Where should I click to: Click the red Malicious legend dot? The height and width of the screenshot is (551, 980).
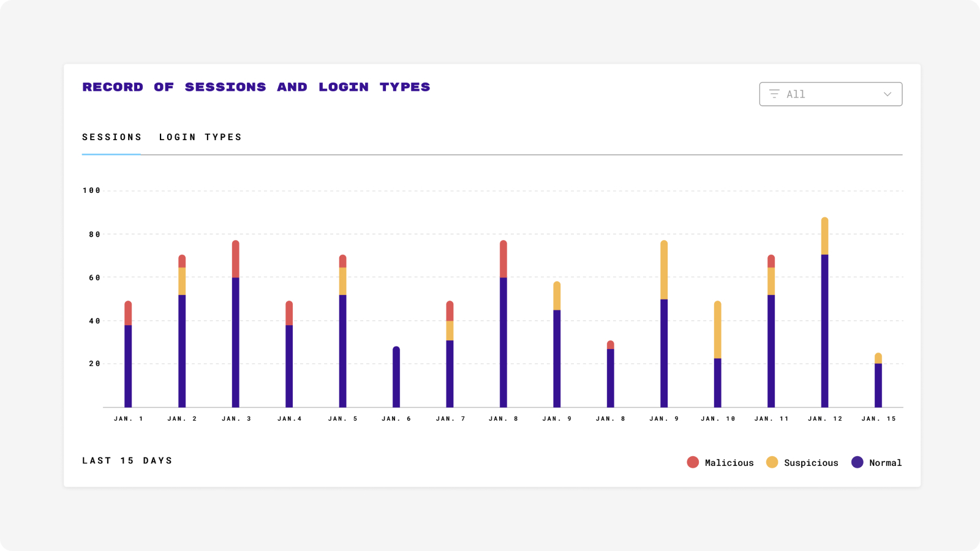[x=693, y=462]
